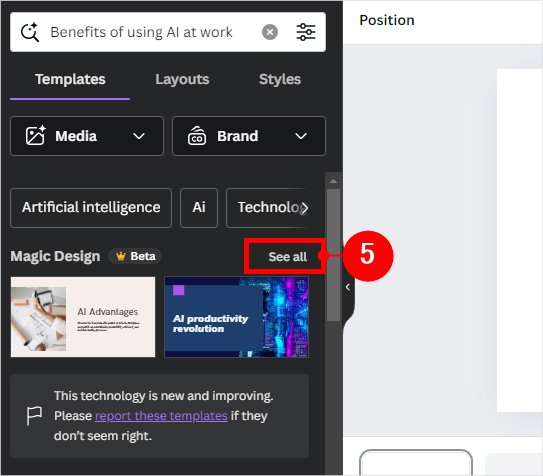Screen dimensions: 543x476
Task: Choose the AI Advantages template thumbnail
Action: (x=83, y=317)
